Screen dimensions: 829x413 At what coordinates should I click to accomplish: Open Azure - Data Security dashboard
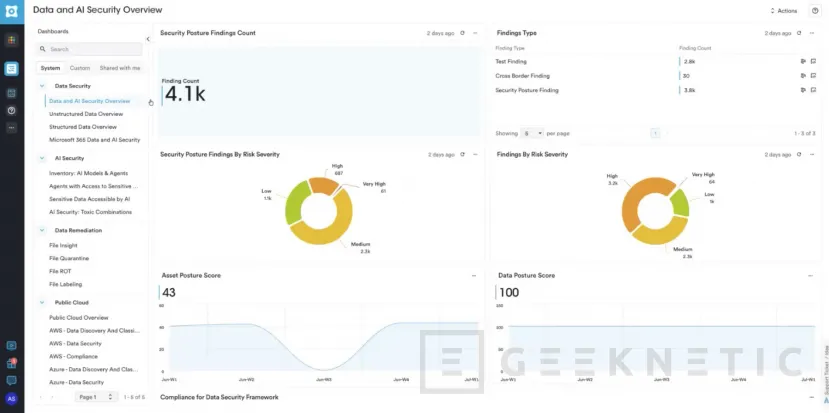(x=76, y=382)
